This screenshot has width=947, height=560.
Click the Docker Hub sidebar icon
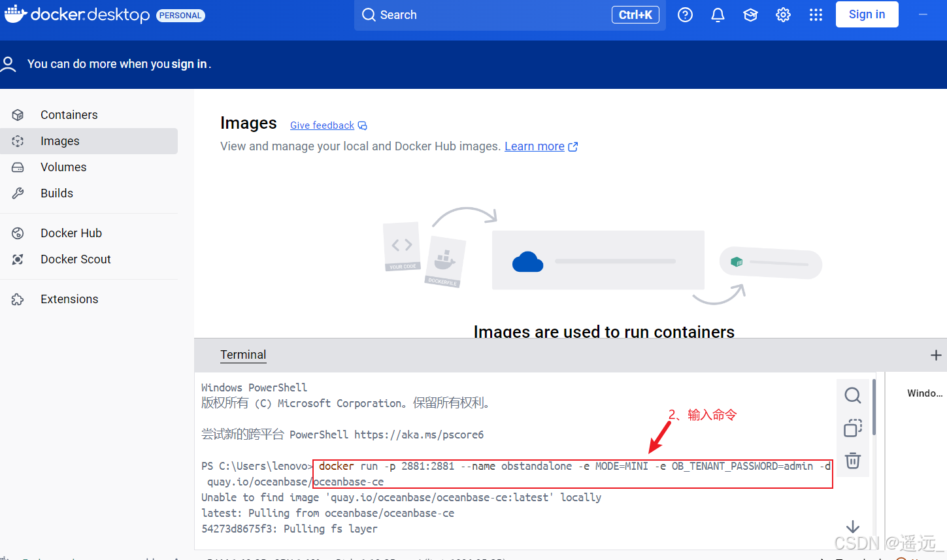point(18,233)
